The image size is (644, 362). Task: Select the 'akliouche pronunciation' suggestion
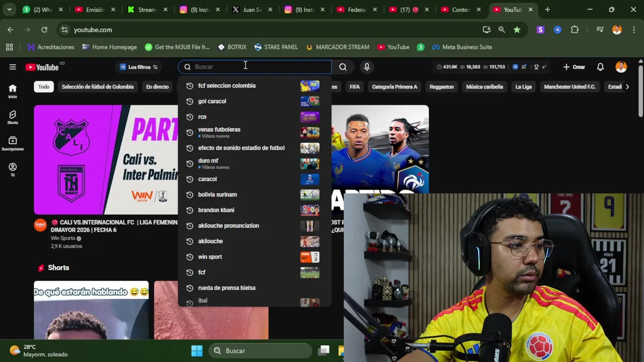tap(255, 225)
